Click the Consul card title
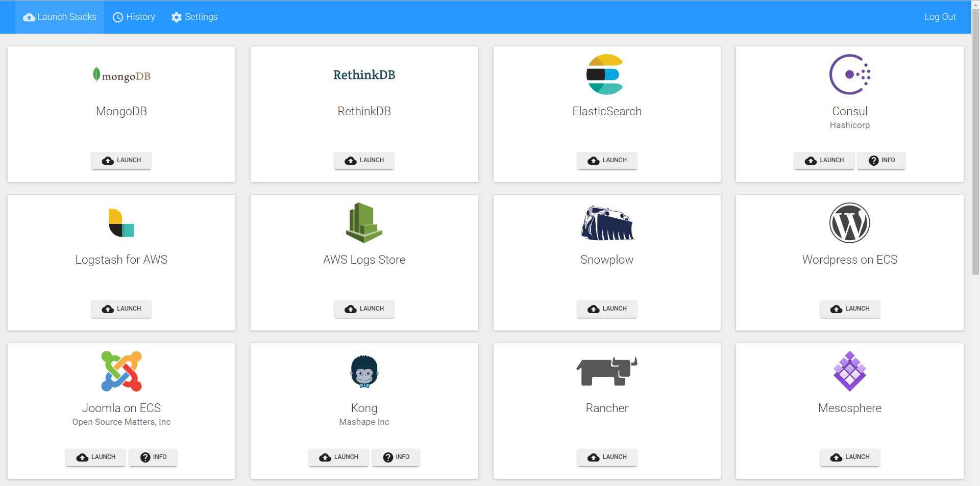 tap(850, 111)
